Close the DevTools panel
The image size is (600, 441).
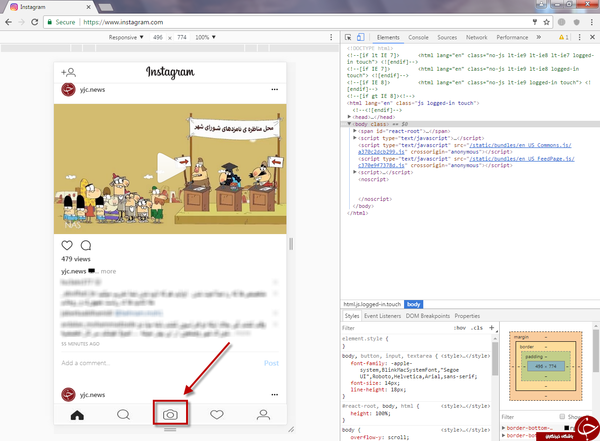tap(592, 37)
